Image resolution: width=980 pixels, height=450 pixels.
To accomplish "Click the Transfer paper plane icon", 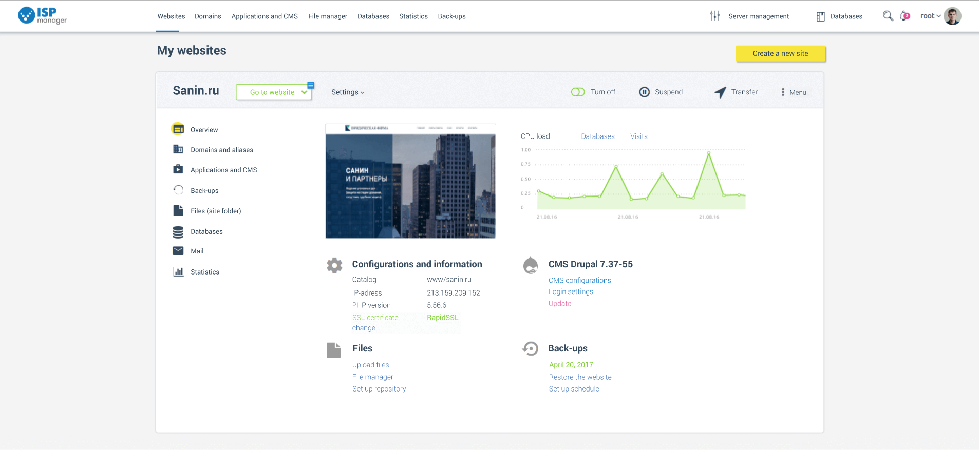I will 720,92.
